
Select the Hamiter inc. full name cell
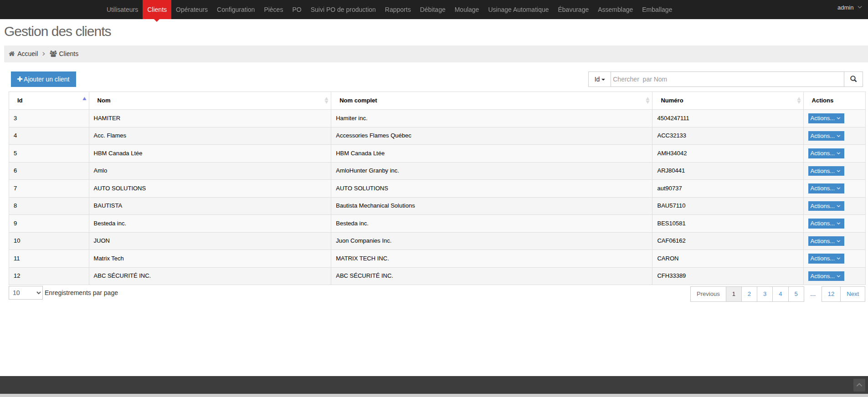click(x=491, y=118)
